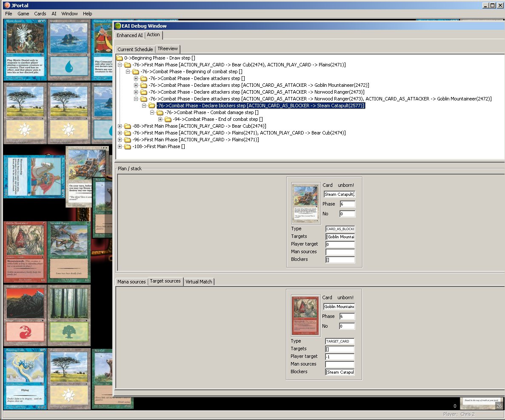
Task: Open the AI menu
Action: [54, 14]
